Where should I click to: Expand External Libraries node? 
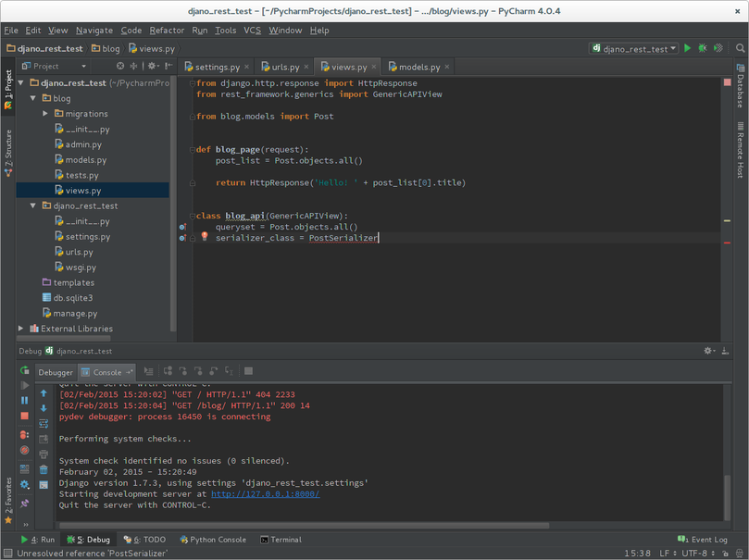coord(21,328)
